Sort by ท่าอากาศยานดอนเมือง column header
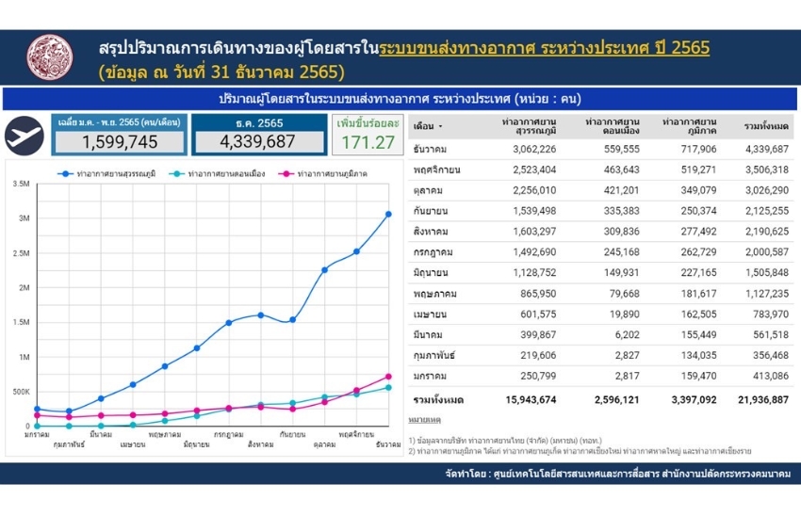 (611, 126)
